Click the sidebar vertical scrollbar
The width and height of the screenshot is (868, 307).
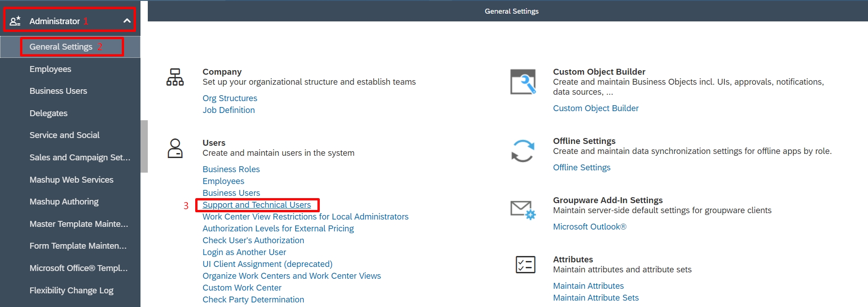pos(144,146)
